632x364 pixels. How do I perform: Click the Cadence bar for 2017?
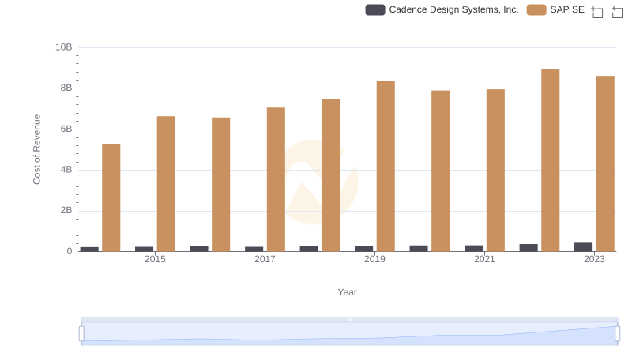tap(254, 250)
